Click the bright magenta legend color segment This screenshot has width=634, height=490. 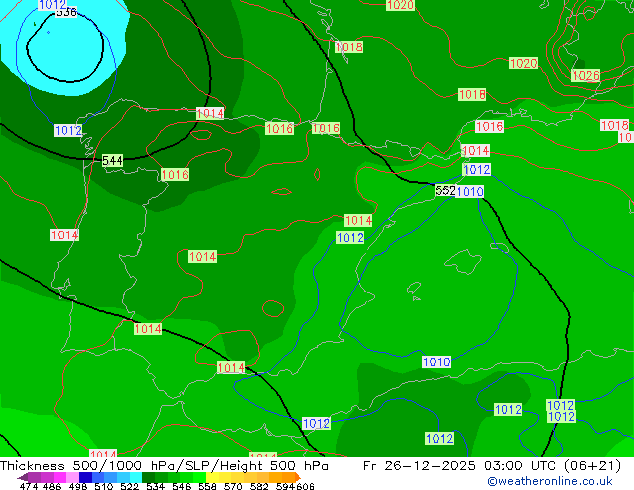[x=60, y=477]
